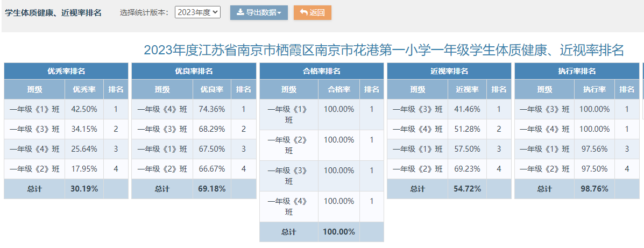This screenshot has width=644, height=248.
Task: Click the 66.67% good rate cell
Action: click(x=212, y=169)
